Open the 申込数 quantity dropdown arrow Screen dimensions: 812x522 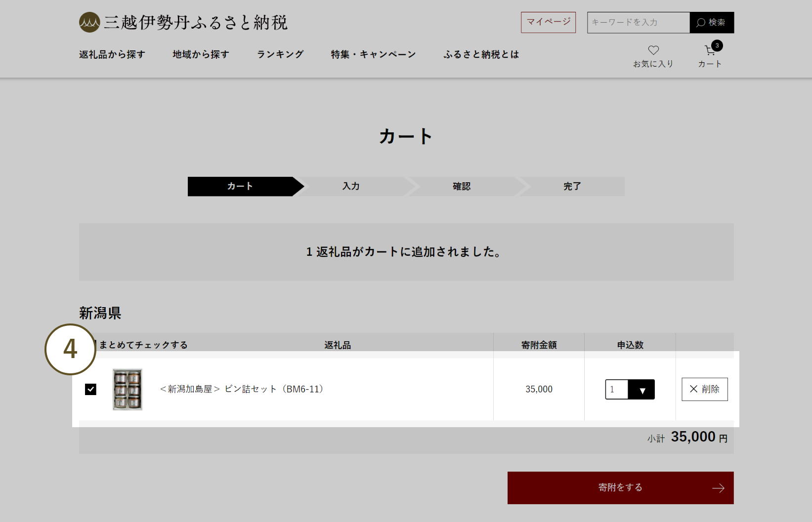tap(641, 390)
